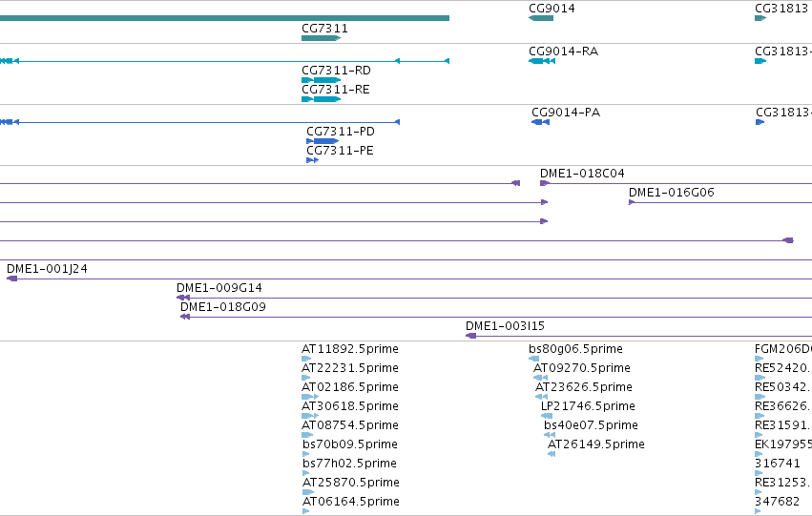
Task: Select the CG7311-RE transcript glyph
Action: pos(321,99)
